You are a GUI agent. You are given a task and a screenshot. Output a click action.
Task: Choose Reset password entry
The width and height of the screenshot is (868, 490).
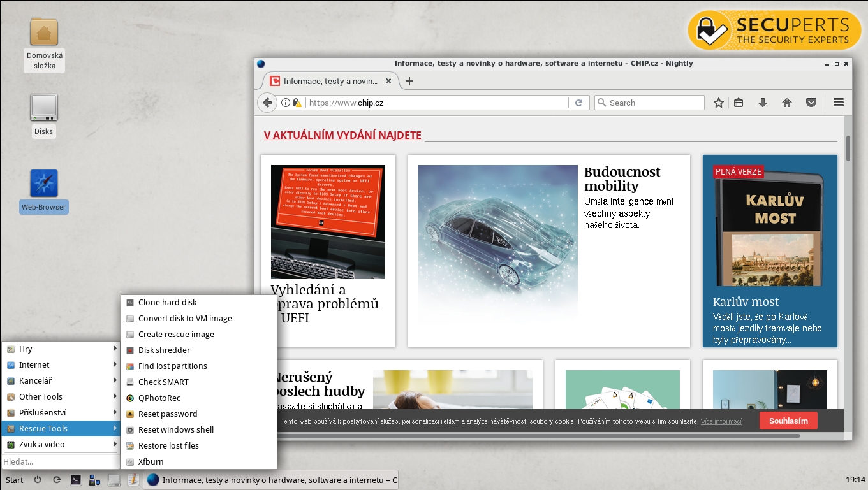199,414
